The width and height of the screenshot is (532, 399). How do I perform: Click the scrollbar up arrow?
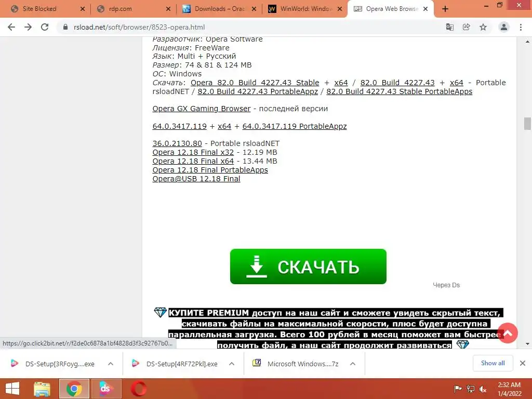pos(527,42)
